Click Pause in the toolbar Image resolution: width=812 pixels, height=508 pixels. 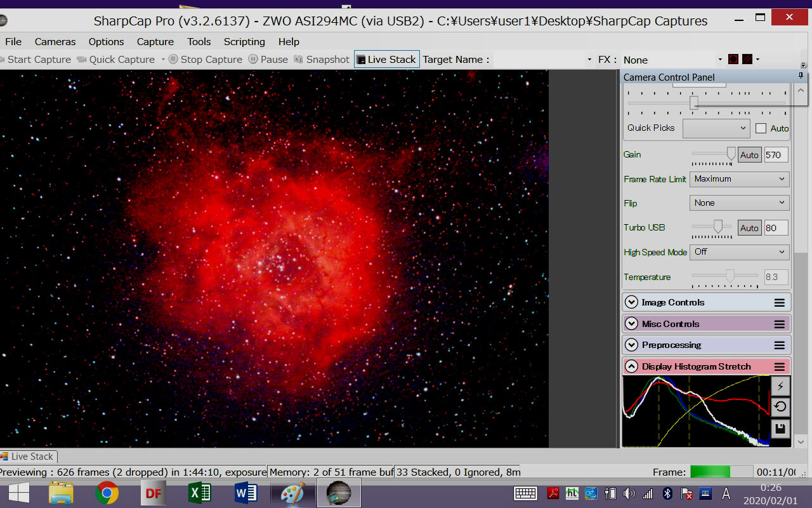tap(268, 59)
